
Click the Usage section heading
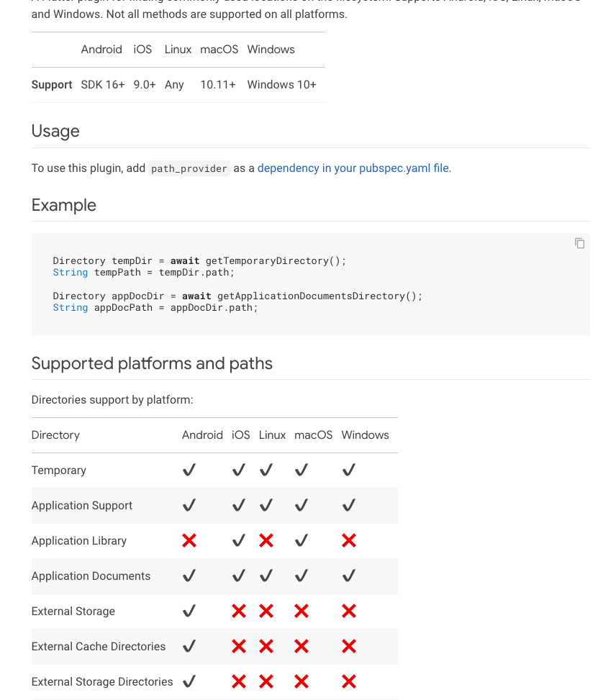point(55,131)
